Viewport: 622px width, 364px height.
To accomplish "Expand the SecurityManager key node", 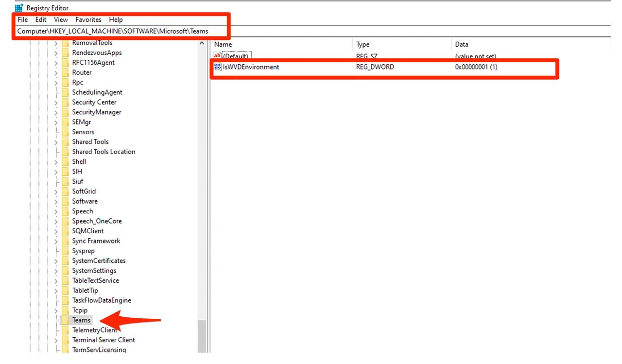I will 56,112.
